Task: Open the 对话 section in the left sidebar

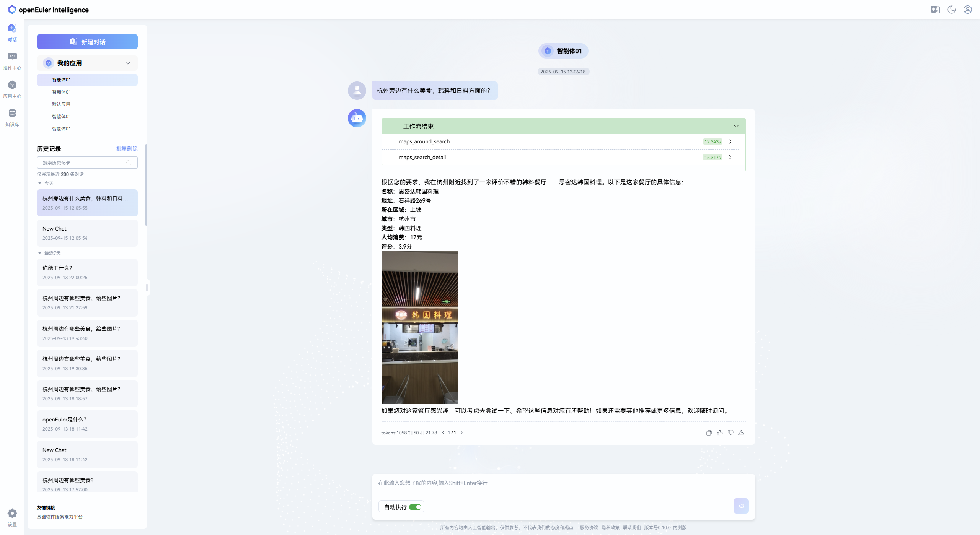Action: point(12,33)
